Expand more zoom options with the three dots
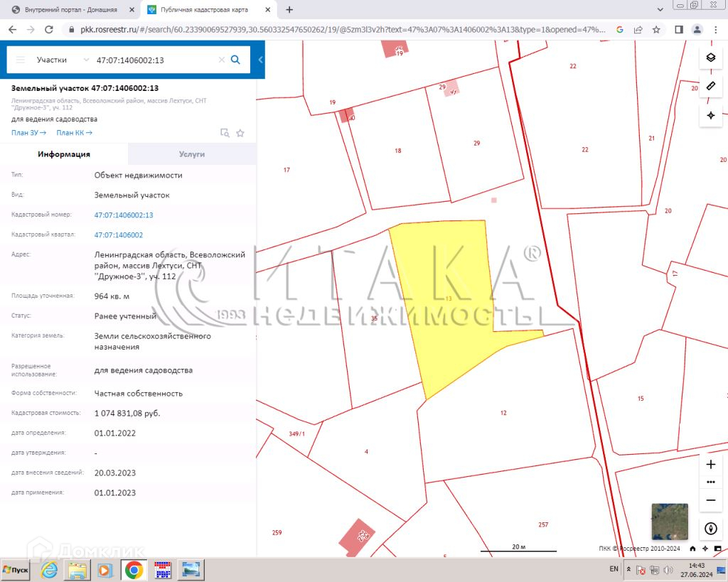The height and width of the screenshot is (582, 728). 710,482
